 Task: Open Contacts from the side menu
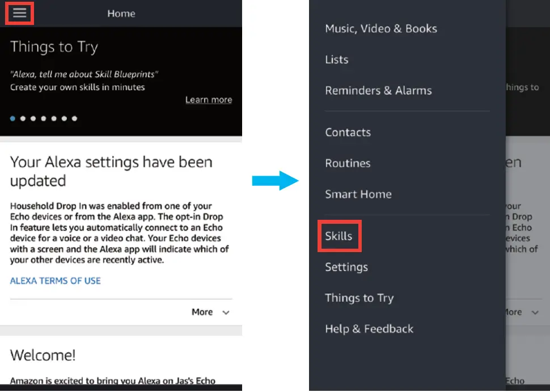[x=348, y=133]
